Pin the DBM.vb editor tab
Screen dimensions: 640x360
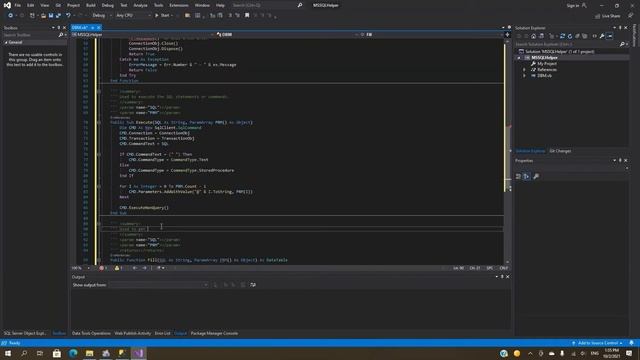coord(93,27)
